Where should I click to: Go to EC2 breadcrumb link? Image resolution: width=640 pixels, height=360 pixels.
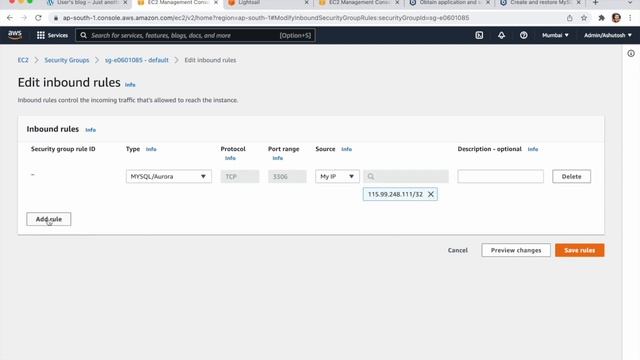pos(23,60)
